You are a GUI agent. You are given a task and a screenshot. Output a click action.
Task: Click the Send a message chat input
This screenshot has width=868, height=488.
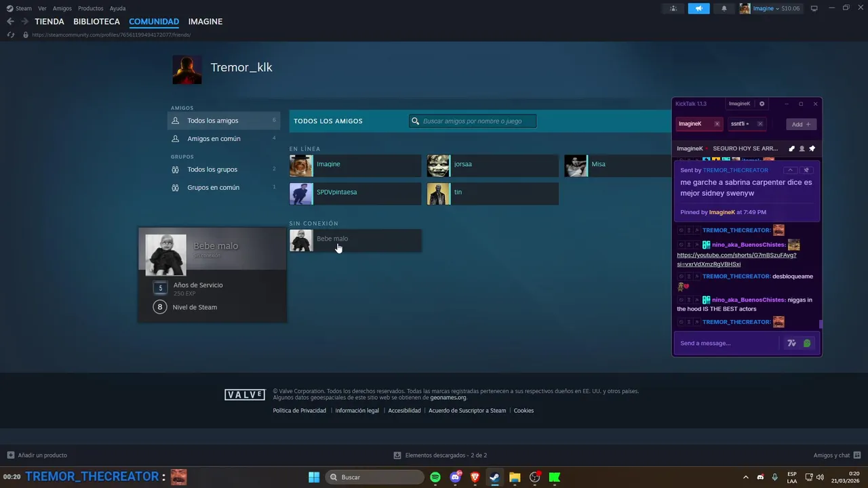pos(728,343)
